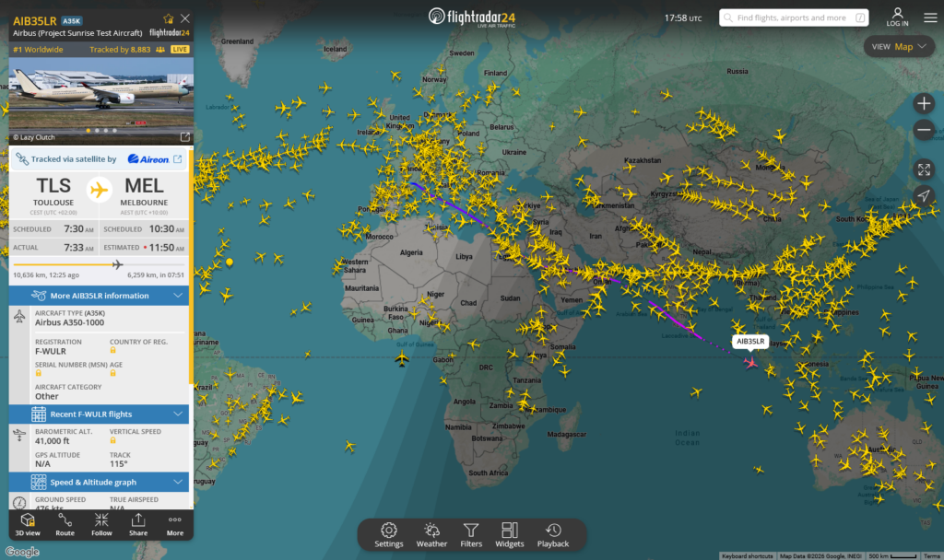This screenshot has height=560, width=944.
Task: Open the hamburger main menu
Action: tap(930, 17)
